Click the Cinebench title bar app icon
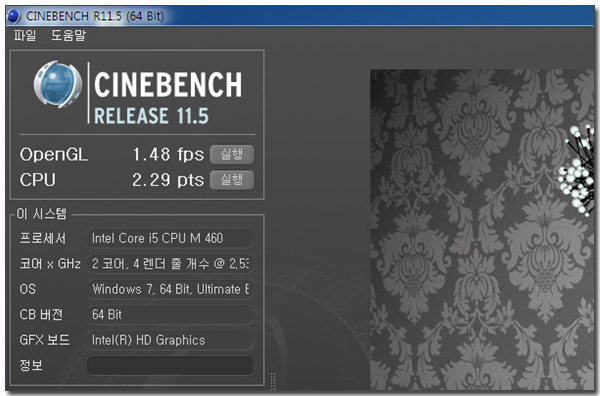The width and height of the screenshot is (600, 396). pyautogui.click(x=14, y=16)
